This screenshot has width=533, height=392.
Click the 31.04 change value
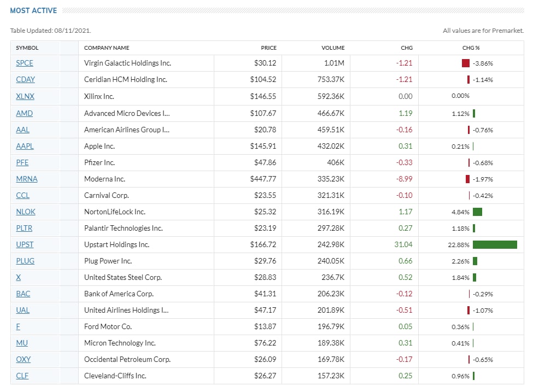(x=403, y=245)
